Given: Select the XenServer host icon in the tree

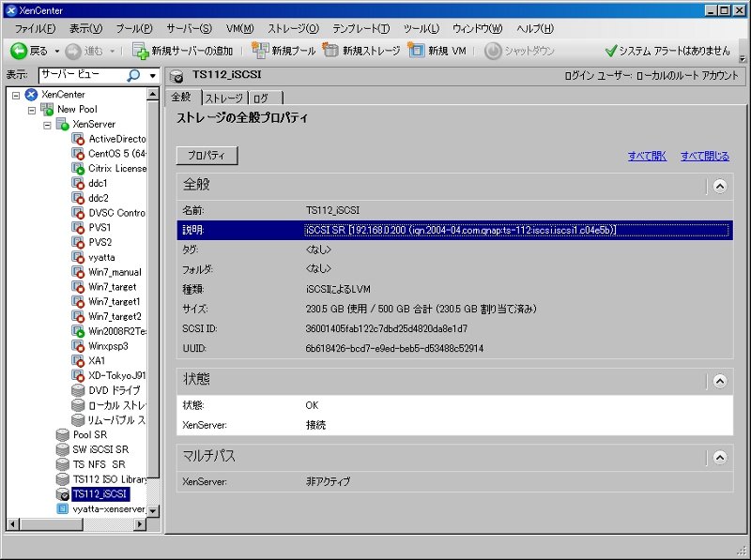Looking at the screenshot, I should pyautogui.click(x=63, y=125).
